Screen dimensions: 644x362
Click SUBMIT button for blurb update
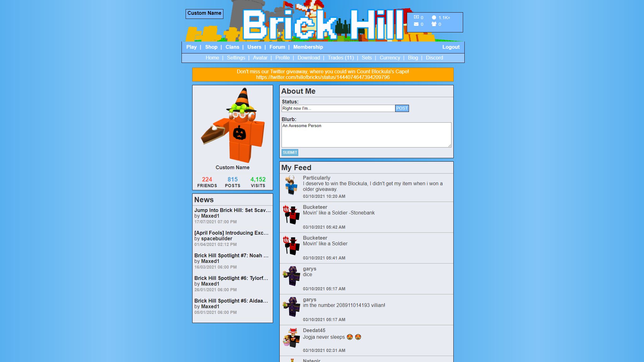pos(290,152)
